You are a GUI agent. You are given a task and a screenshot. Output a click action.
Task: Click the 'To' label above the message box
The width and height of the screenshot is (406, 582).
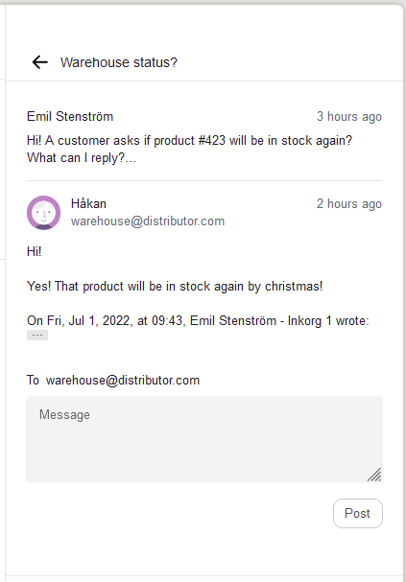tap(33, 380)
